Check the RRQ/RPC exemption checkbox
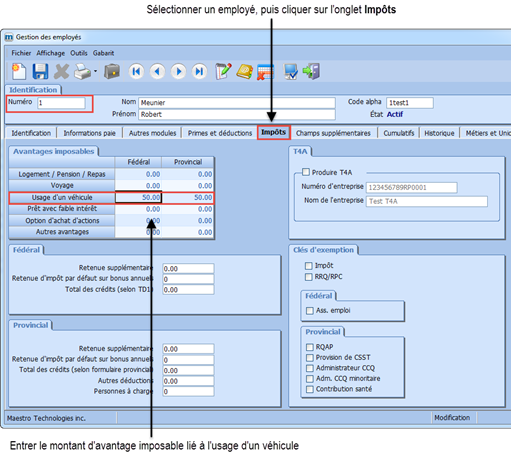This screenshot has height=455, width=511. tap(309, 277)
